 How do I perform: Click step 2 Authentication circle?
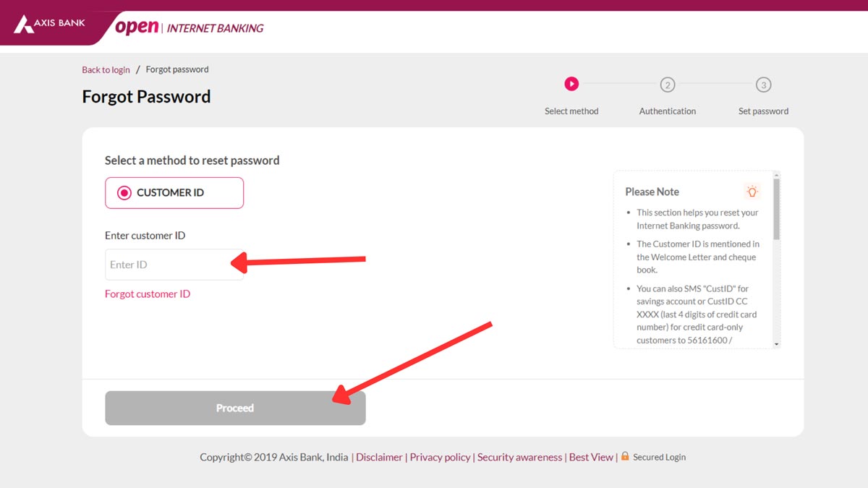coord(668,85)
